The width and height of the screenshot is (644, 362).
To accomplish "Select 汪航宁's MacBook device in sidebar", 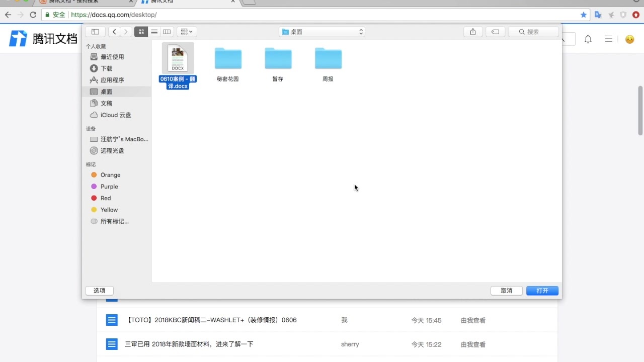I will pos(117,139).
